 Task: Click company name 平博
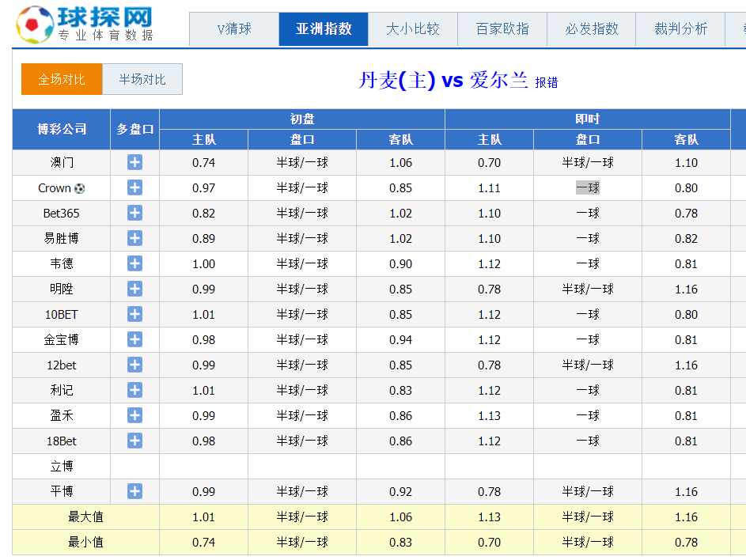pyautogui.click(x=62, y=491)
